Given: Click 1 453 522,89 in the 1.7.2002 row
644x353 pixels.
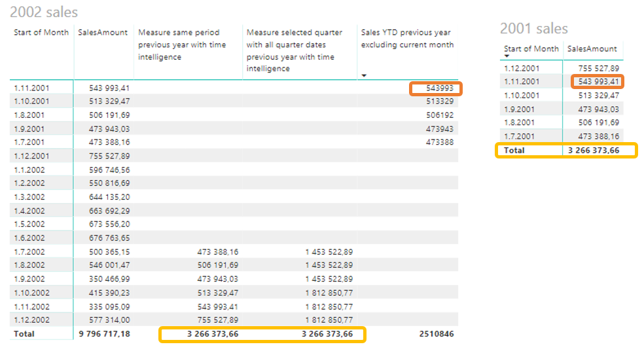Looking at the screenshot, I should 329,251.
